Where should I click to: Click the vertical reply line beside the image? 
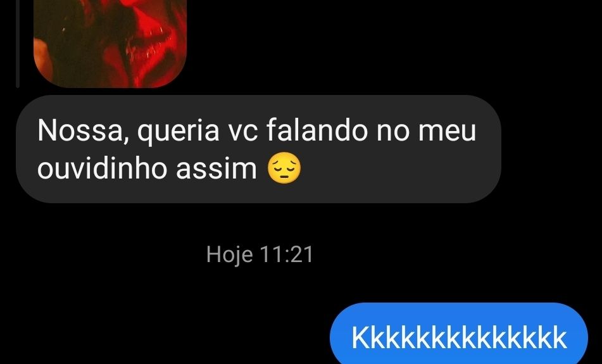(18, 44)
